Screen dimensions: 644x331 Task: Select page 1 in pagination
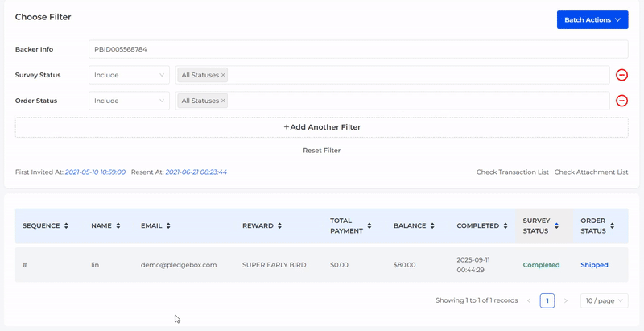tap(547, 300)
